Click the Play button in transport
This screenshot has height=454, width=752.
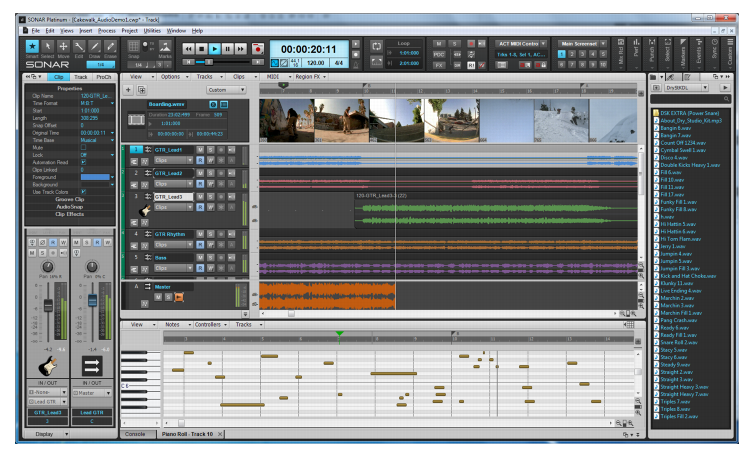(x=214, y=49)
